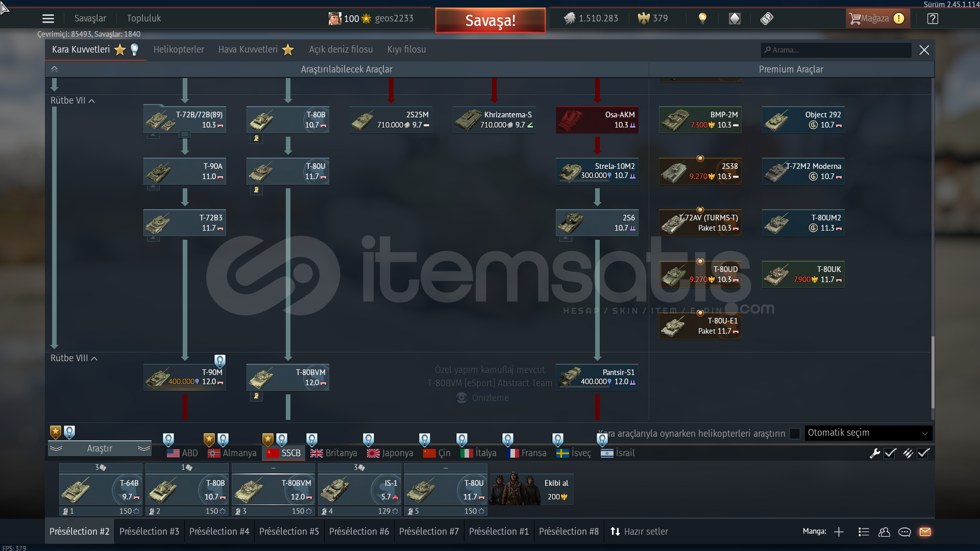Select the Çin nation
Image resolution: width=980 pixels, height=551 pixels.
437,453
